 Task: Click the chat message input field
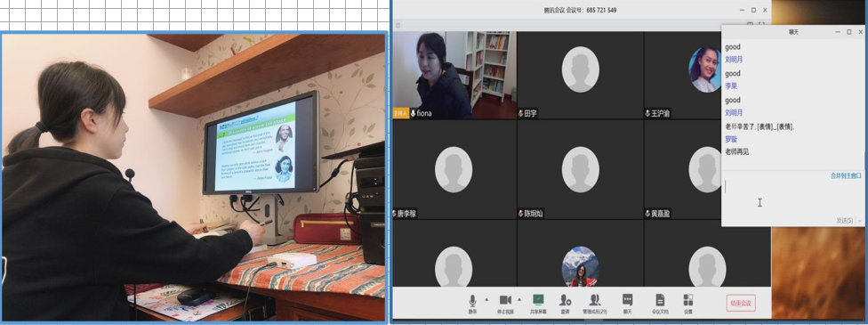[x=792, y=198]
